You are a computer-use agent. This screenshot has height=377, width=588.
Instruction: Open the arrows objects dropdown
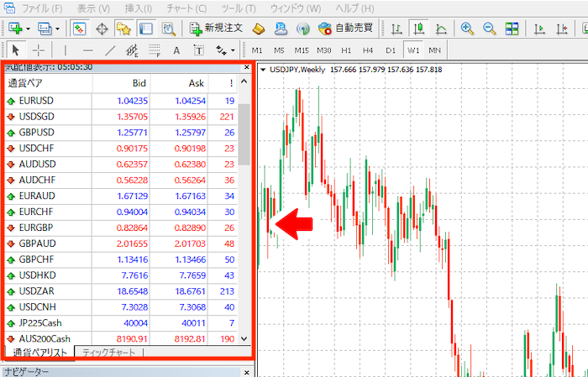(233, 50)
